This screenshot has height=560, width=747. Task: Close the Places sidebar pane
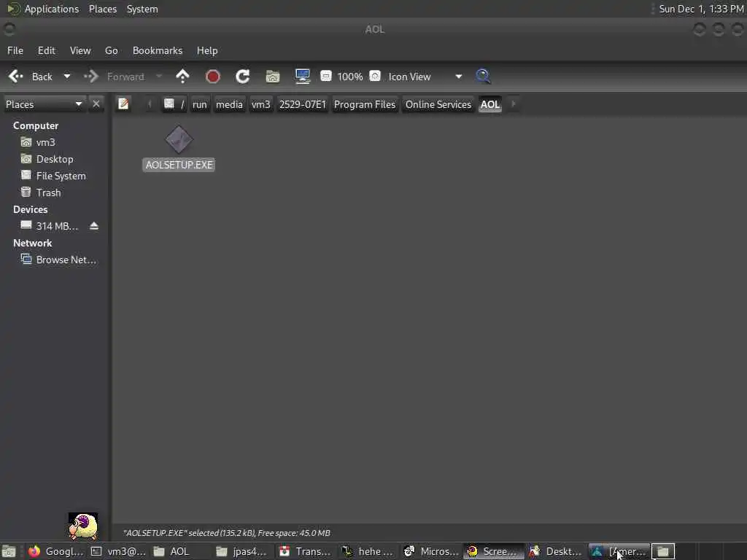point(96,104)
